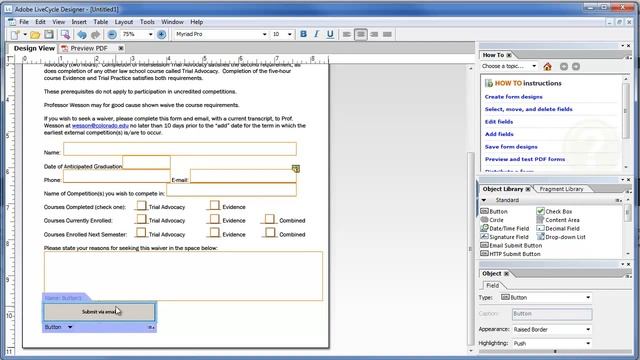This screenshot has height=360, width=640.
Task: Open the File menu
Action: 24,22
